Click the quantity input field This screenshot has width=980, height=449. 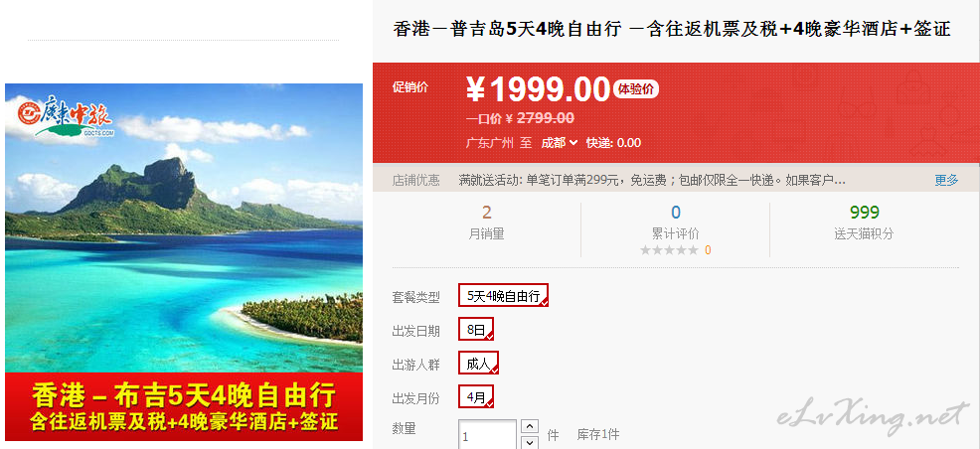(x=487, y=435)
